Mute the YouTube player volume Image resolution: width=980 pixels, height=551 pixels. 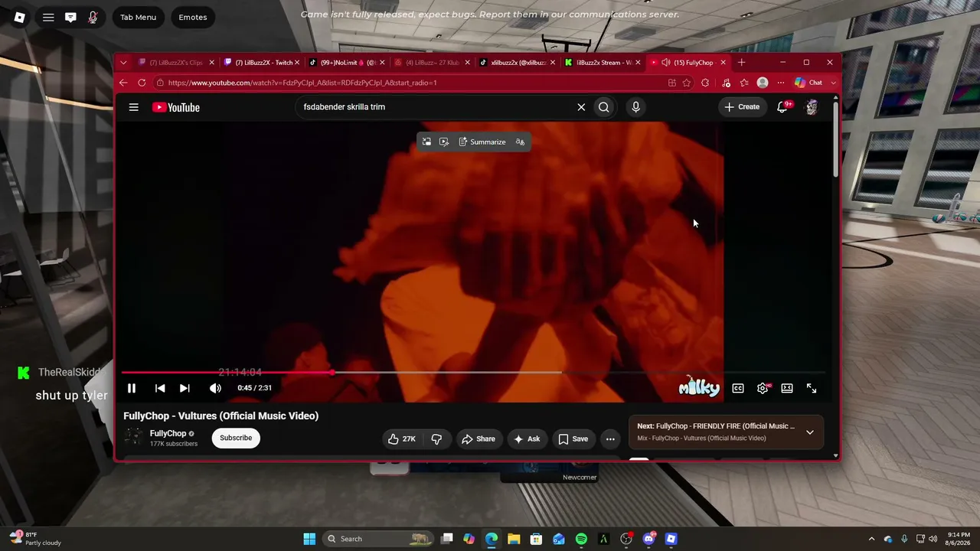(215, 388)
